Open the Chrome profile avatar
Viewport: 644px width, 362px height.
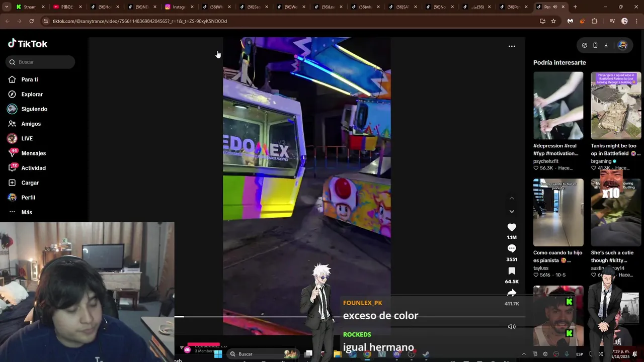624,21
